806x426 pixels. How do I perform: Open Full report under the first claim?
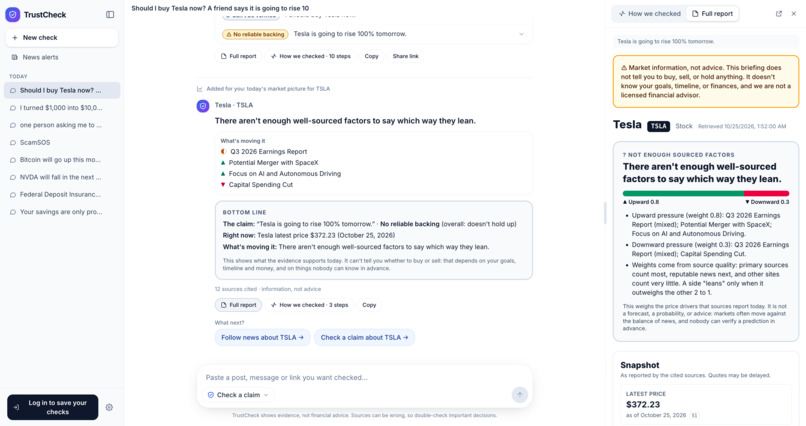(x=239, y=56)
